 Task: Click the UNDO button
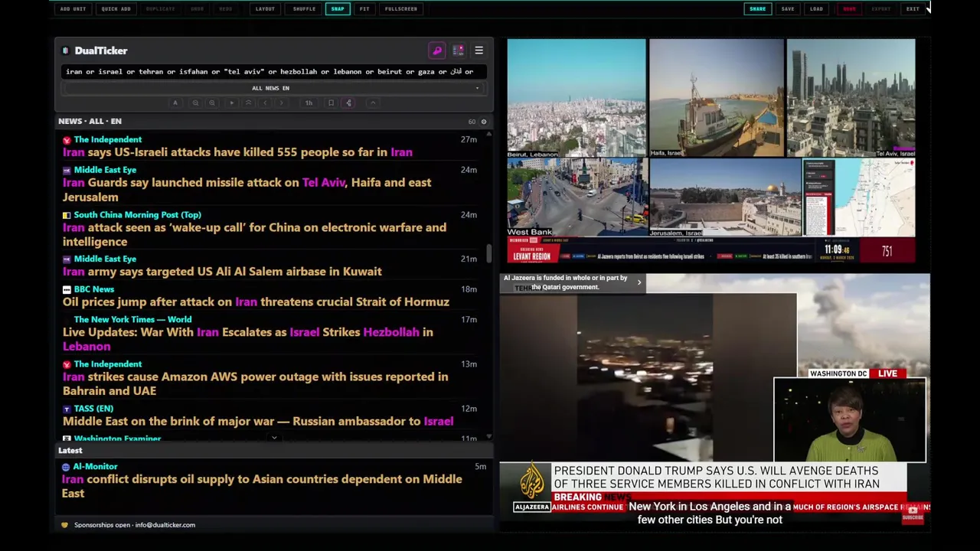[x=198, y=9]
